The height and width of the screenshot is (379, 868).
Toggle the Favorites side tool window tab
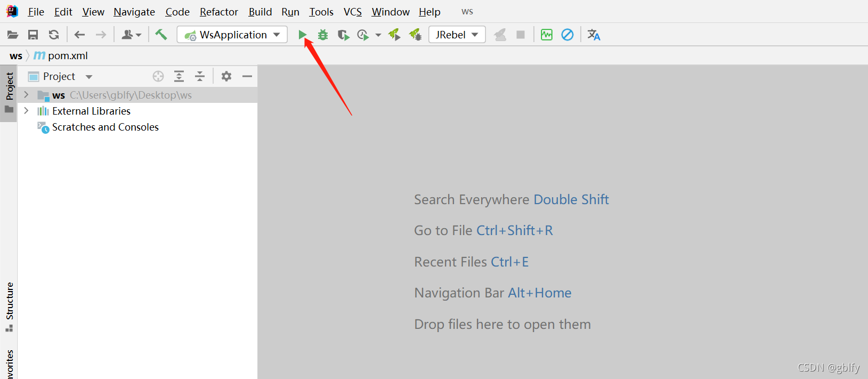tap(9, 364)
